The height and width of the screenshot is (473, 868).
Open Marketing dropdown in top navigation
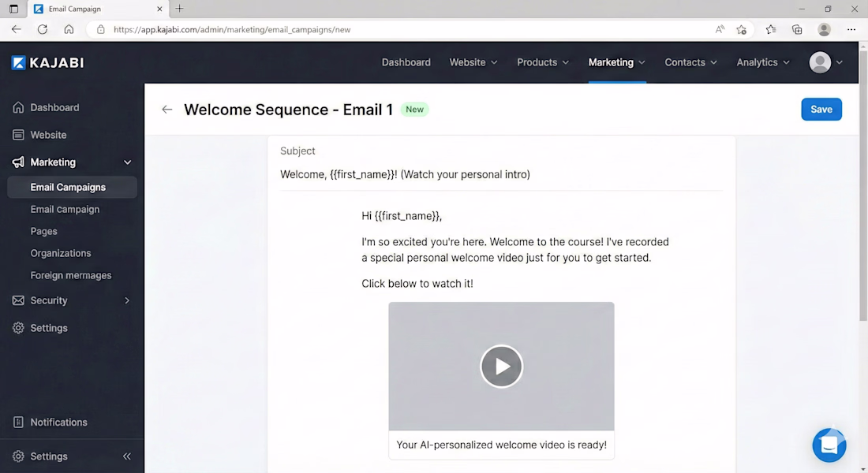[617, 62]
